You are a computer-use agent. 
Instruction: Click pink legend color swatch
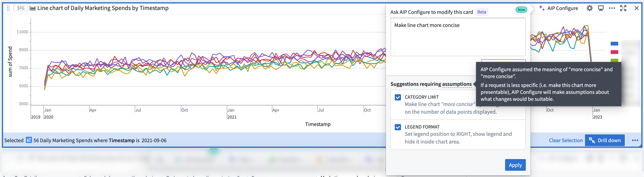coord(614,52)
